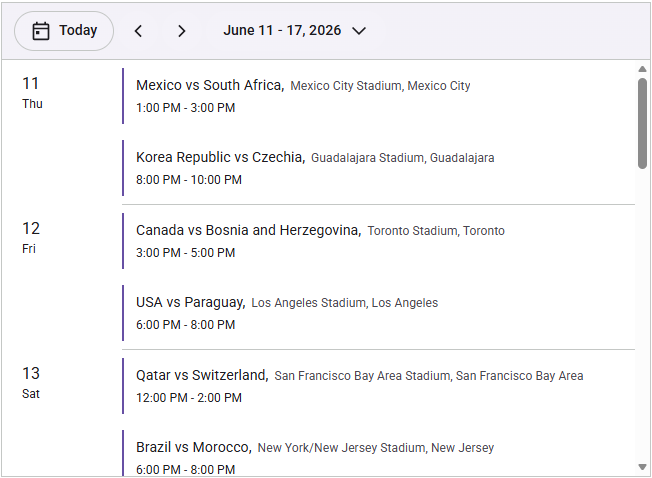The image size is (652, 478).
Task: Click the scrollbar down arrow
Action: coord(642,468)
